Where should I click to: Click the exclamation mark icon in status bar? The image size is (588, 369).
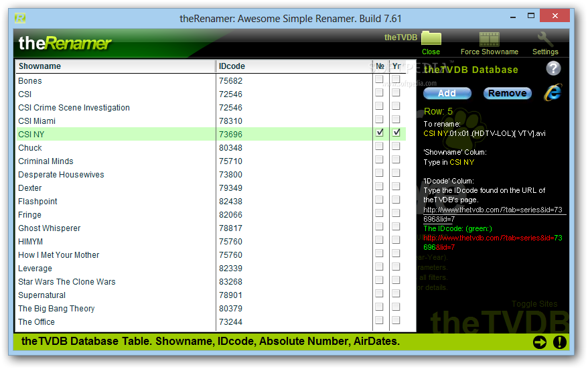tap(559, 342)
